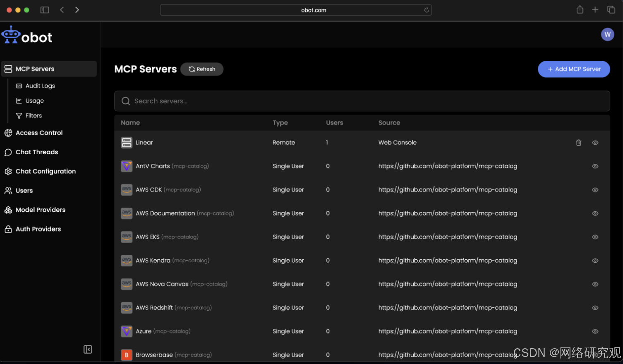View the Azure server details

pos(595,331)
